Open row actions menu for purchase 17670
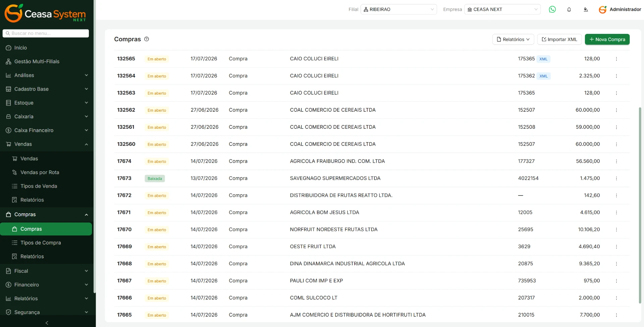The width and height of the screenshot is (644, 327). pyautogui.click(x=616, y=230)
